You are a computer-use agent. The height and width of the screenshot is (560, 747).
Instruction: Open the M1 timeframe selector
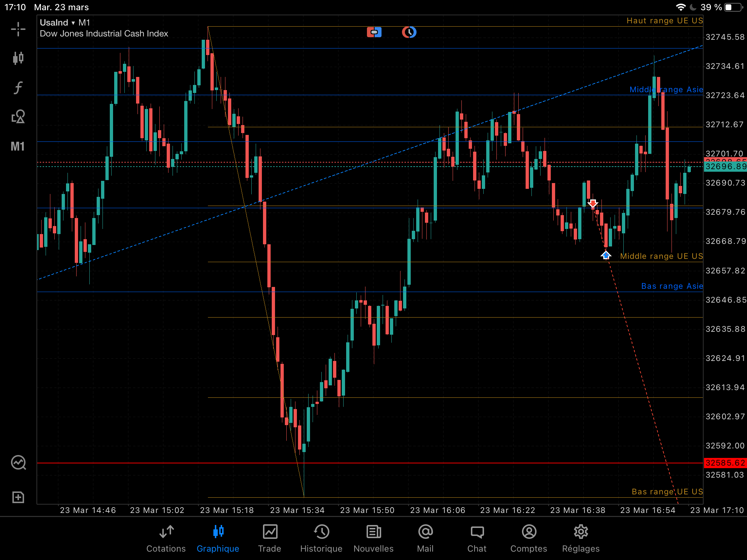tap(18, 147)
